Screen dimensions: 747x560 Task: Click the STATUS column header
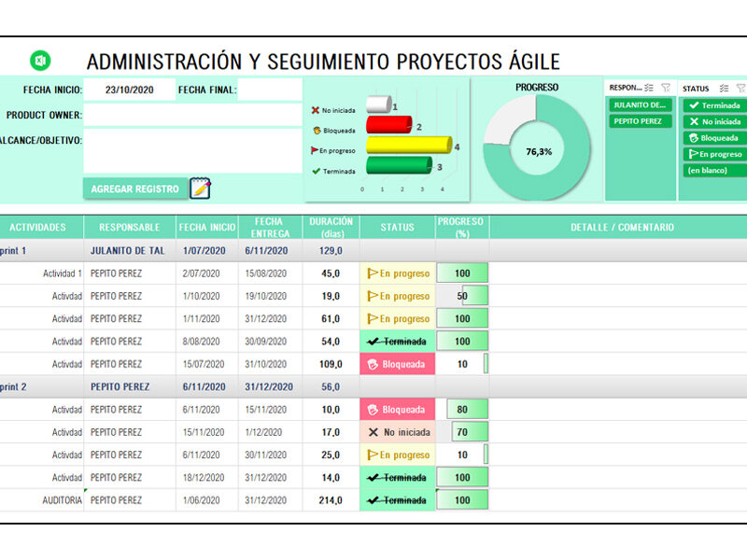398,227
